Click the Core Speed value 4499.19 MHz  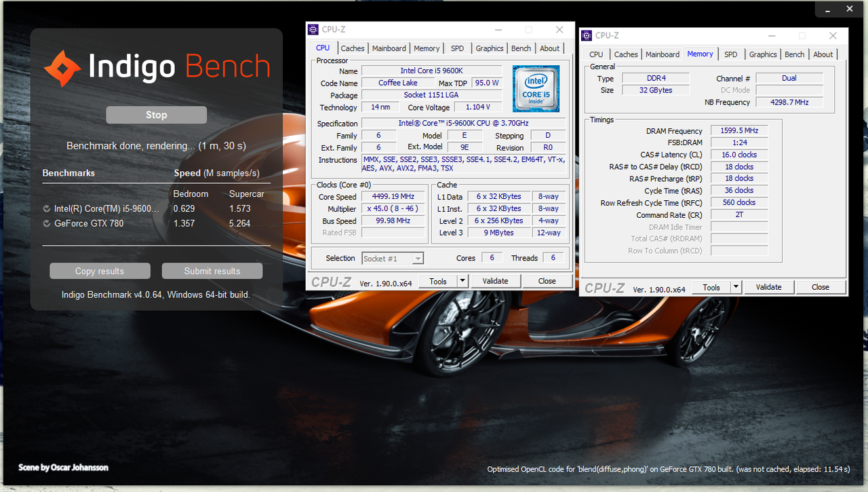tap(393, 197)
